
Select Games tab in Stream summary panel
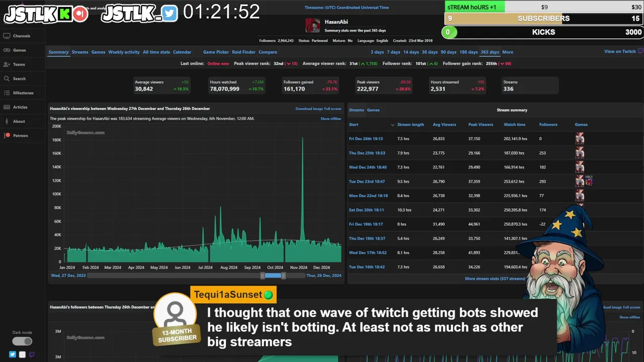coord(373,110)
